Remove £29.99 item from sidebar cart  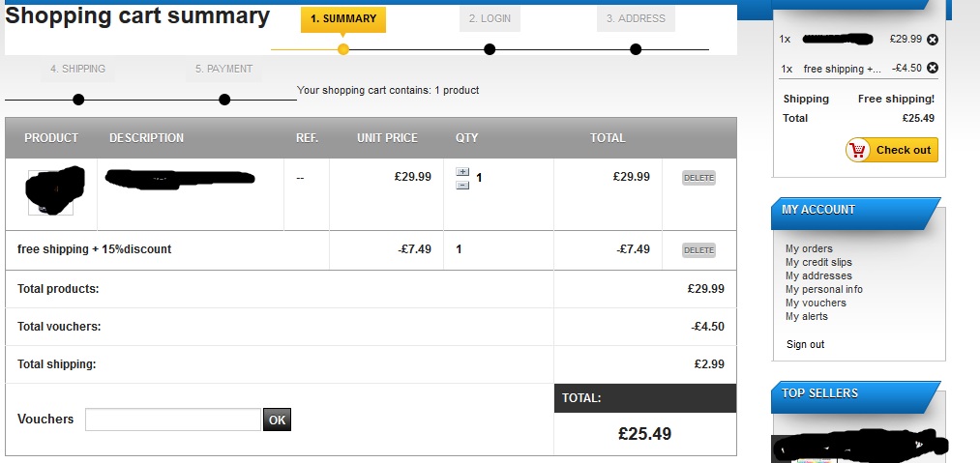[932, 40]
